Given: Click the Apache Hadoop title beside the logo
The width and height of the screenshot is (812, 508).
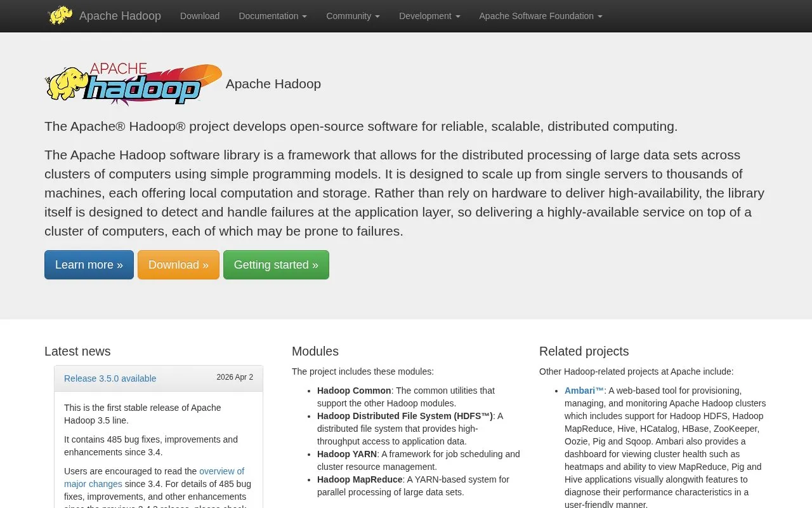Looking at the screenshot, I should [x=273, y=84].
